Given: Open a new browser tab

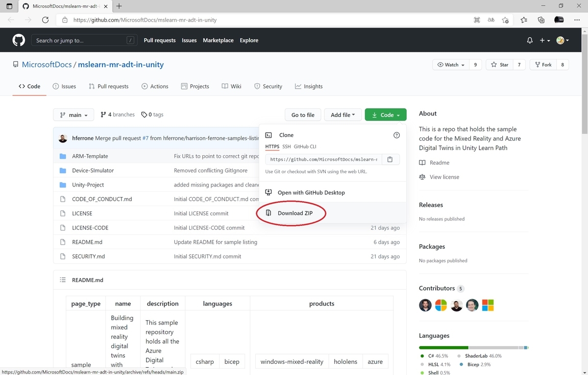Looking at the screenshot, I should point(119,6).
